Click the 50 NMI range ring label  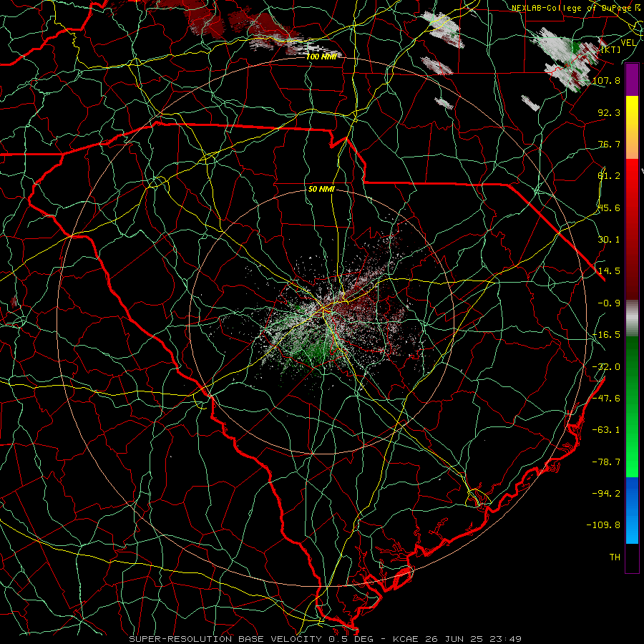(321, 190)
